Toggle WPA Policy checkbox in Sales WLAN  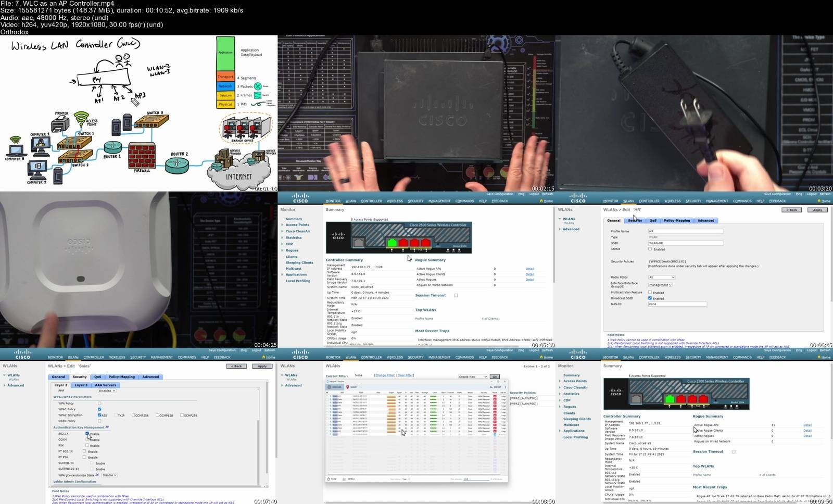(99, 403)
